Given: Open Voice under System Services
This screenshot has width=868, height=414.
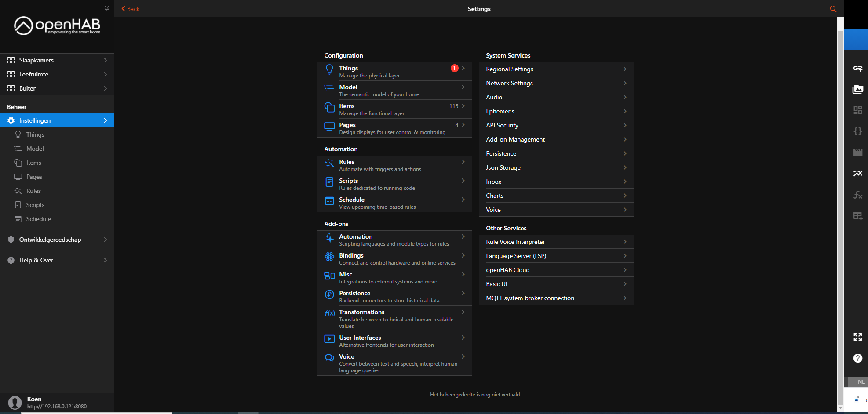Looking at the screenshot, I should point(556,210).
